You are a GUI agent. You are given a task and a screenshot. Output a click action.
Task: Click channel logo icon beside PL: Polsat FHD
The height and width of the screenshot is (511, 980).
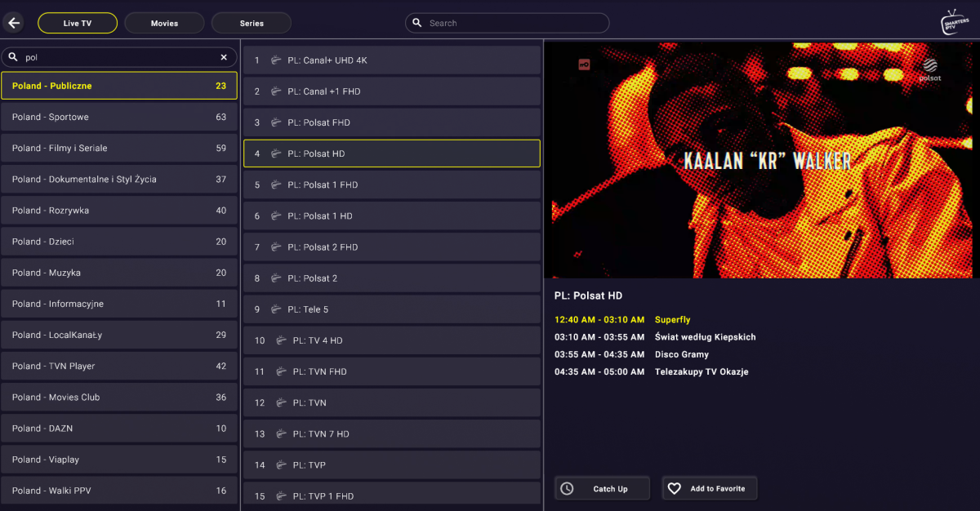click(275, 122)
